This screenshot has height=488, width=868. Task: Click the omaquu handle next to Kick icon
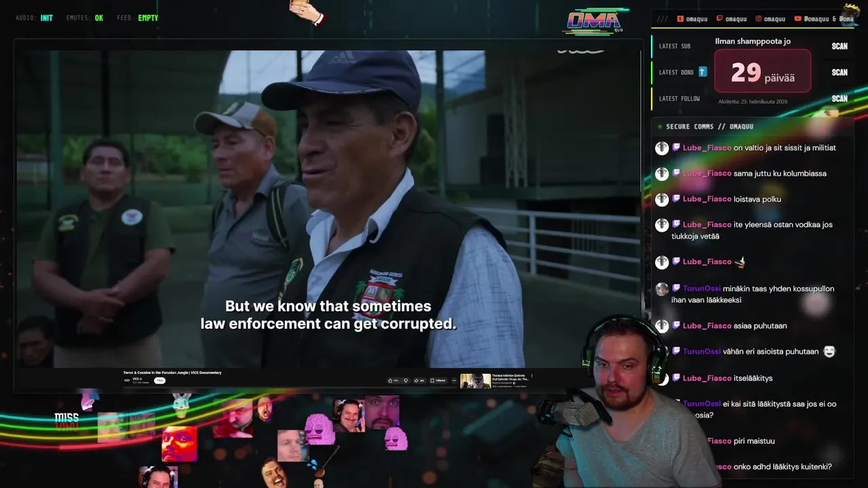point(697,19)
